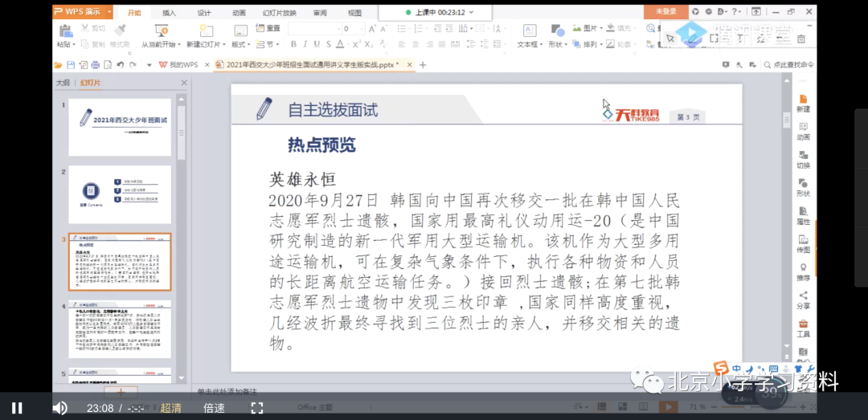Switch to the 插入 (Insert) ribbon tab

click(169, 12)
